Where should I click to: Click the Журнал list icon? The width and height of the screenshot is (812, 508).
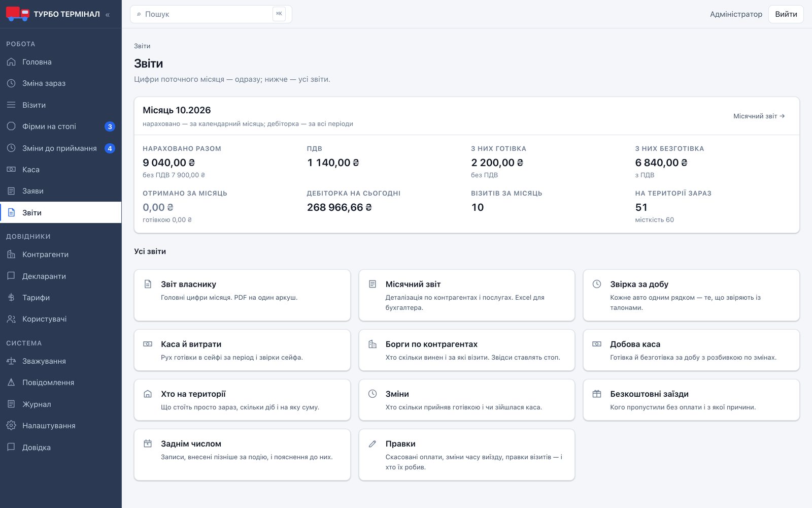(11, 404)
